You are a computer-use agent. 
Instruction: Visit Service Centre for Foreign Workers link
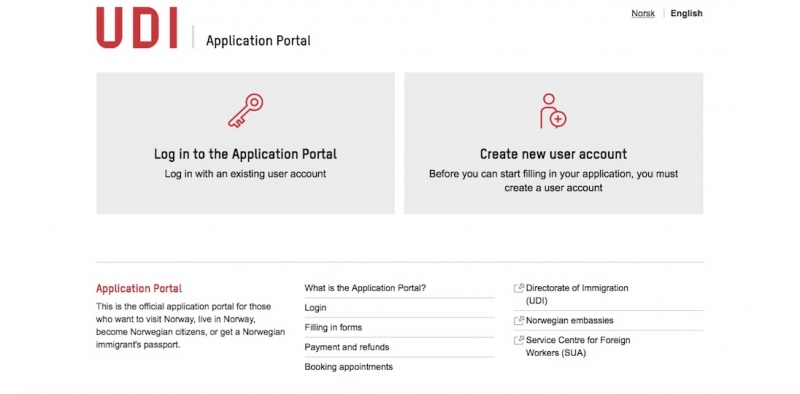pos(578,347)
